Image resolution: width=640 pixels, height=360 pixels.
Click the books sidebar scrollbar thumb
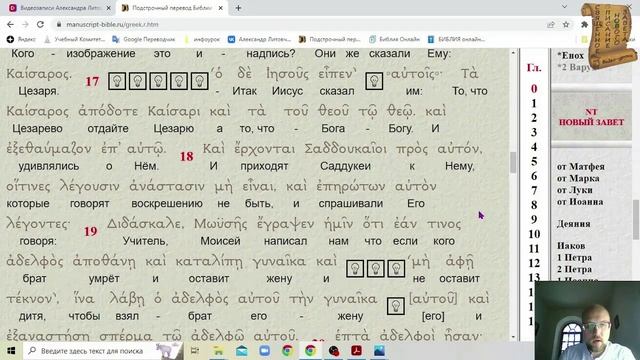636,220
